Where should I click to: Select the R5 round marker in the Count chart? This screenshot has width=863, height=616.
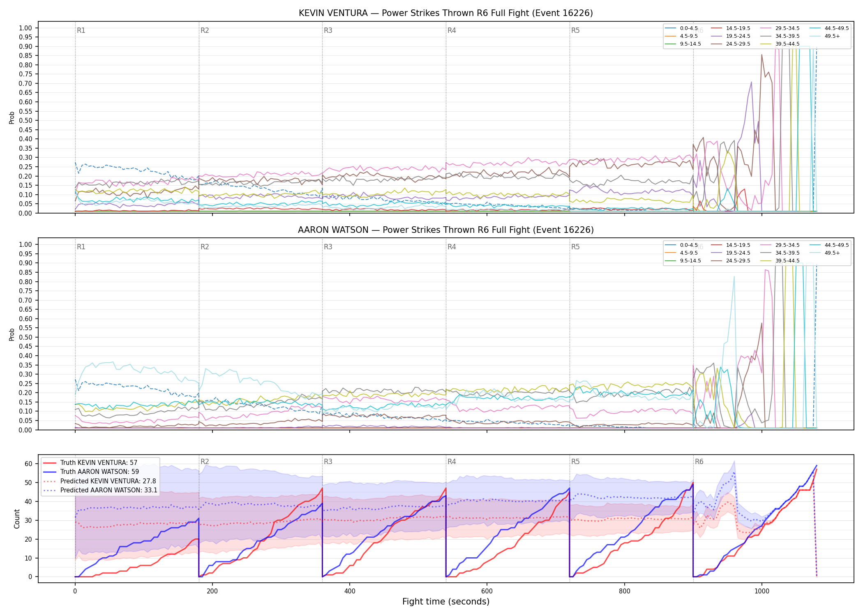pyautogui.click(x=575, y=462)
